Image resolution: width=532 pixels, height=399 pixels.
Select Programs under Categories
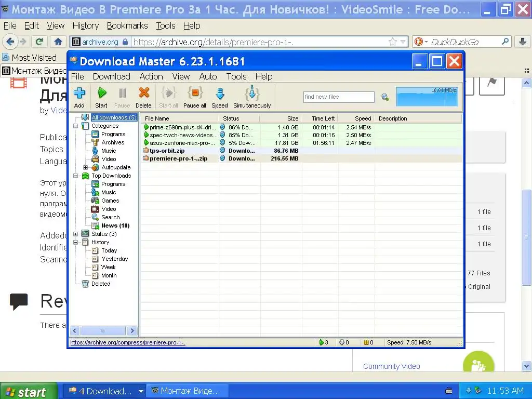[x=113, y=134]
